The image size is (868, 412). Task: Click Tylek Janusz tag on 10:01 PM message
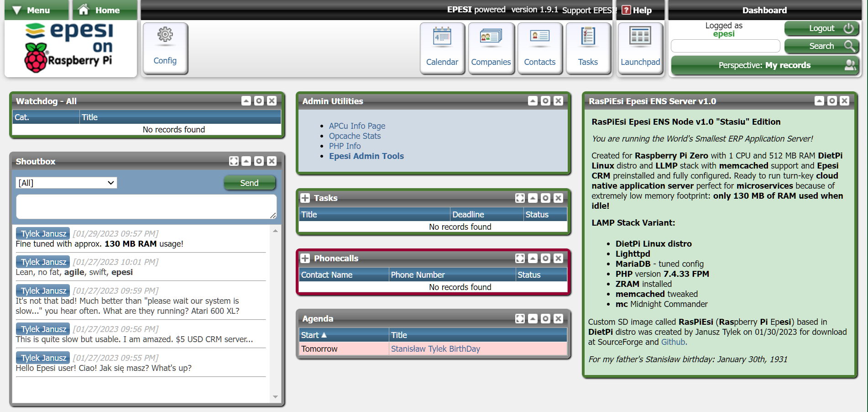pos(43,262)
